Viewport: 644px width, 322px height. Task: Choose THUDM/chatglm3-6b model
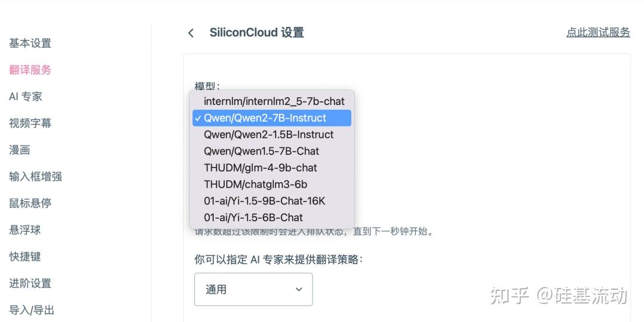(255, 184)
